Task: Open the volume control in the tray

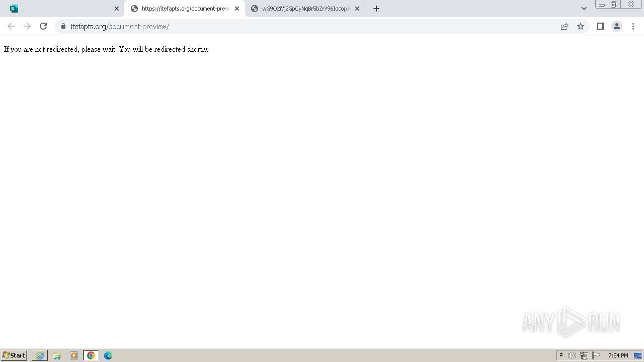Action: [572, 355]
